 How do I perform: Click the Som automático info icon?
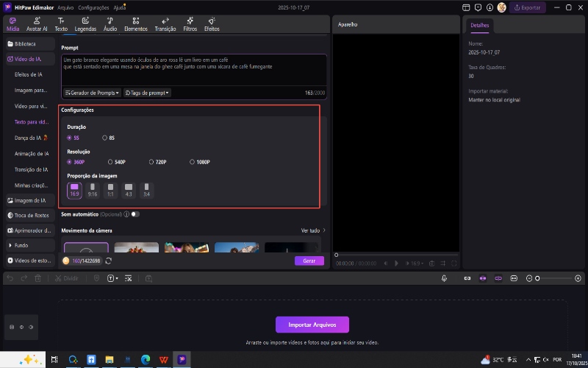pyautogui.click(x=126, y=214)
